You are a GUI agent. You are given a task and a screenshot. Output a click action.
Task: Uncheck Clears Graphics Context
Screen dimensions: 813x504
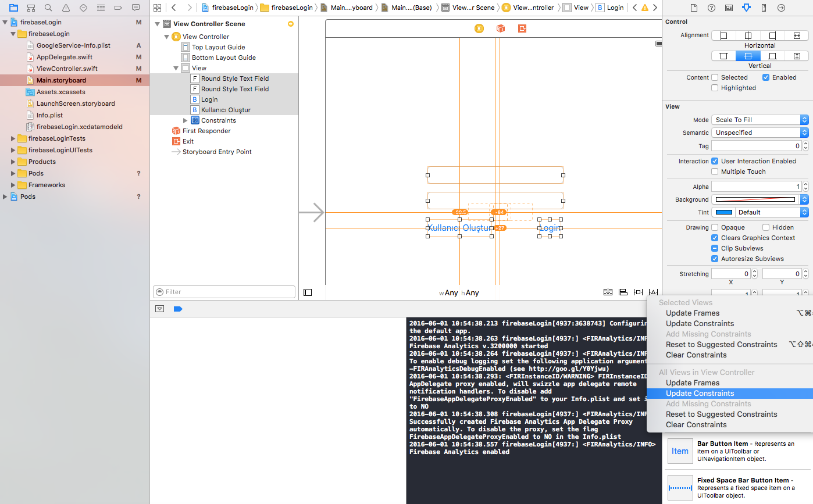pyautogui.click(x=715, y=238)
